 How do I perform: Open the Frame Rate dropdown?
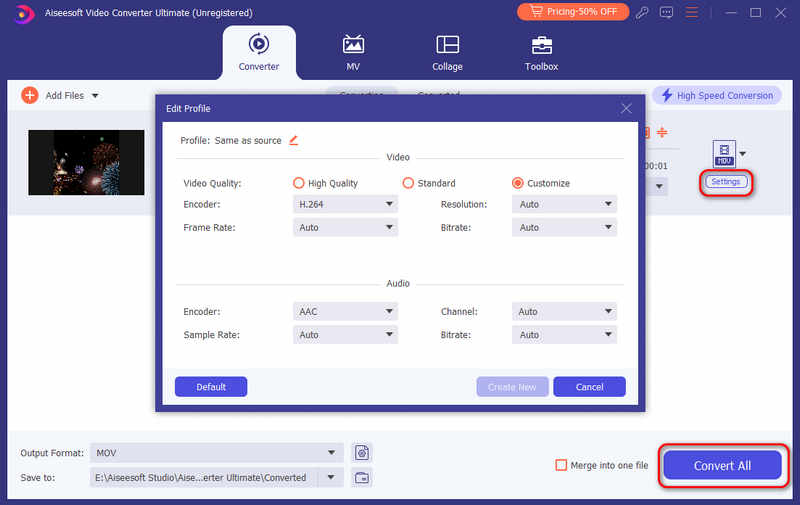345,228
